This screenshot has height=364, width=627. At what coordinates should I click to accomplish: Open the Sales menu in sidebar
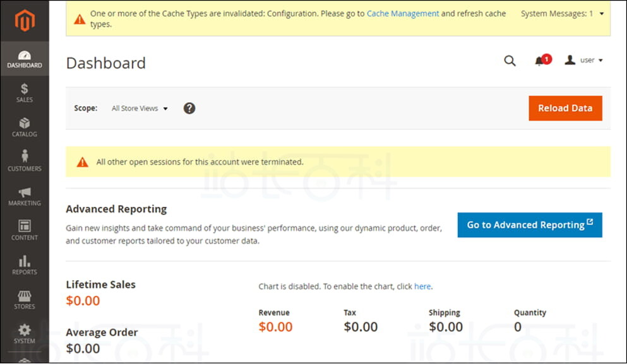click(25, 93)
